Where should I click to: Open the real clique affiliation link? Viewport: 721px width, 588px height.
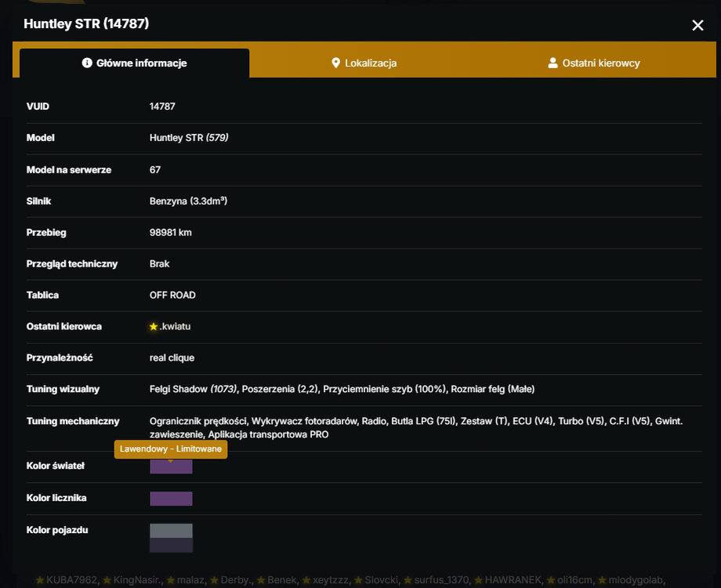click(x=172, y=358)
